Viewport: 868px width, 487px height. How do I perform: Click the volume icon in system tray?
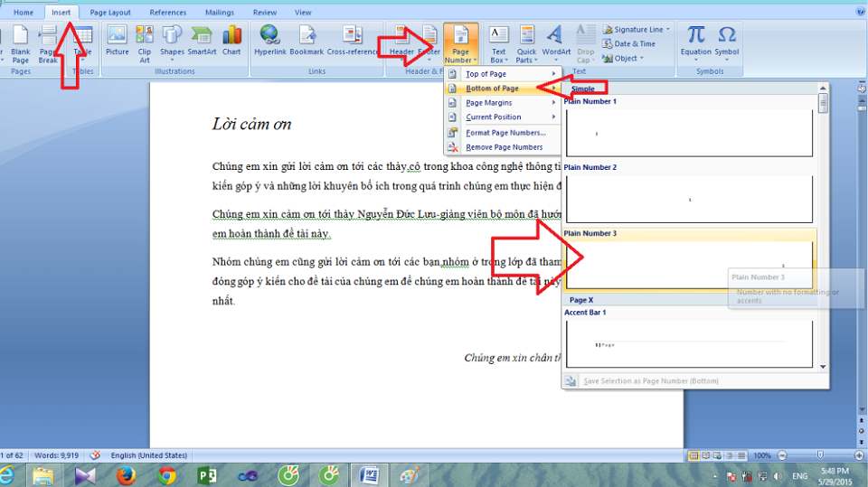point(778,476)
